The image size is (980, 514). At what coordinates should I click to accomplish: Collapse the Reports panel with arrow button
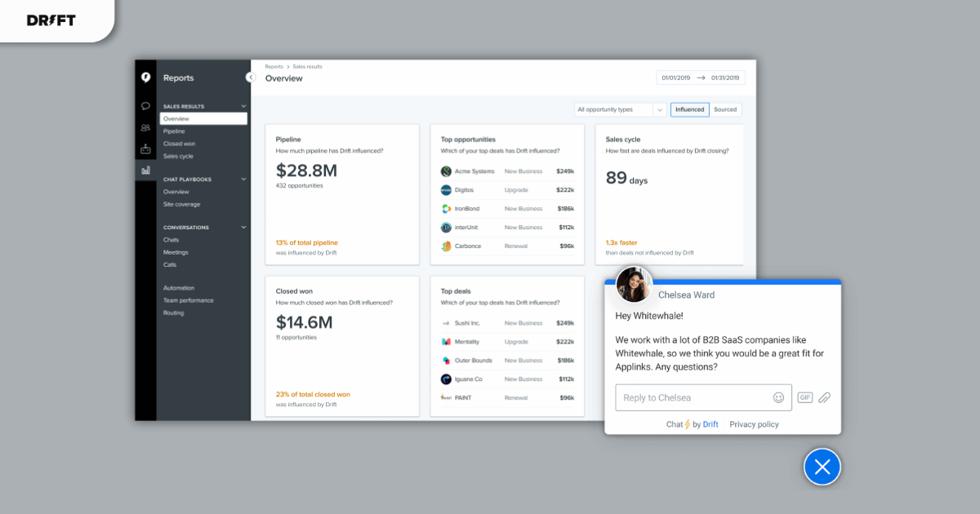pos(251,78)
